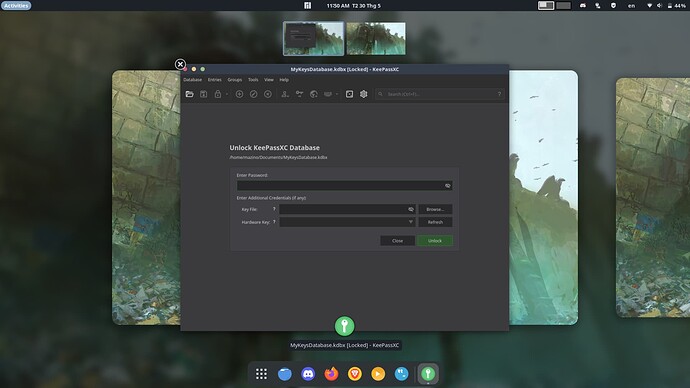
Task: Click the battery 44% indicator
Action: point(677,6)
